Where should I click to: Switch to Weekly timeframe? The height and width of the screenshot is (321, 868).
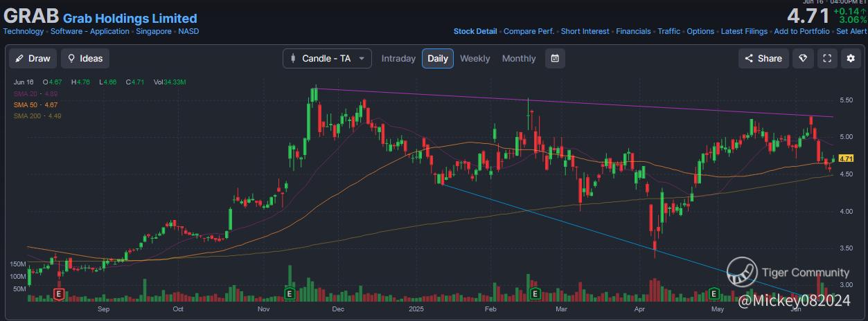tap(475, 58)
